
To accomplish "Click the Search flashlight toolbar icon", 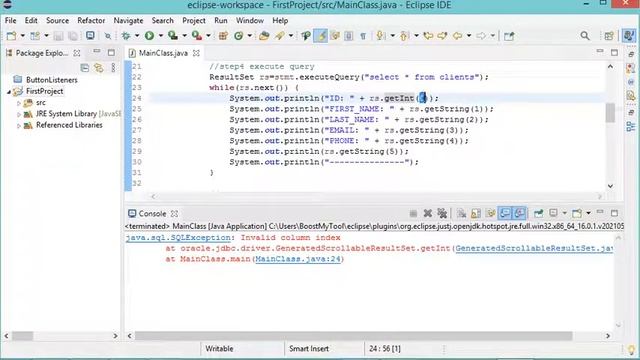I will click(x=280, y=36).
